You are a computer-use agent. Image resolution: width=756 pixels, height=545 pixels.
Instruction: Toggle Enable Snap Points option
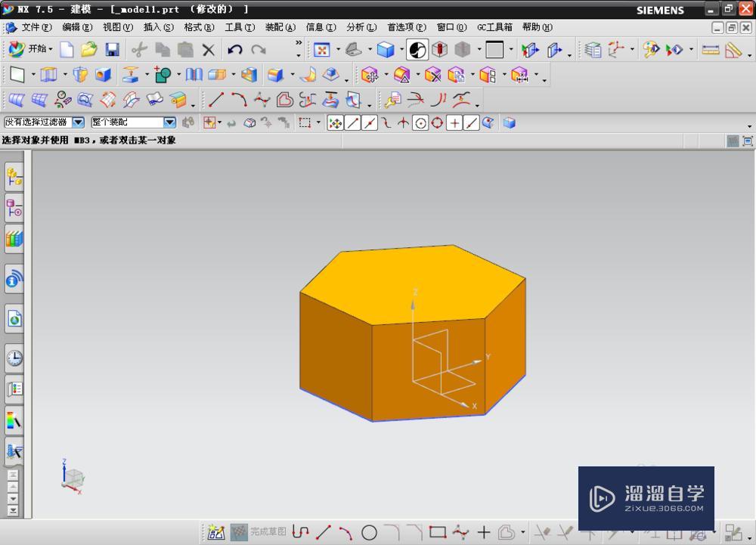pyautogui.click(x=335, y=123)
